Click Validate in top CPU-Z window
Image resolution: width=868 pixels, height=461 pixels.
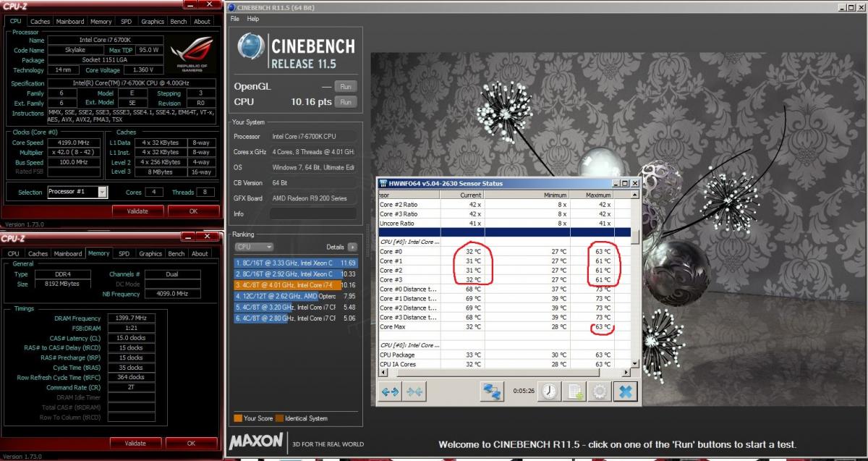[137, 211]
